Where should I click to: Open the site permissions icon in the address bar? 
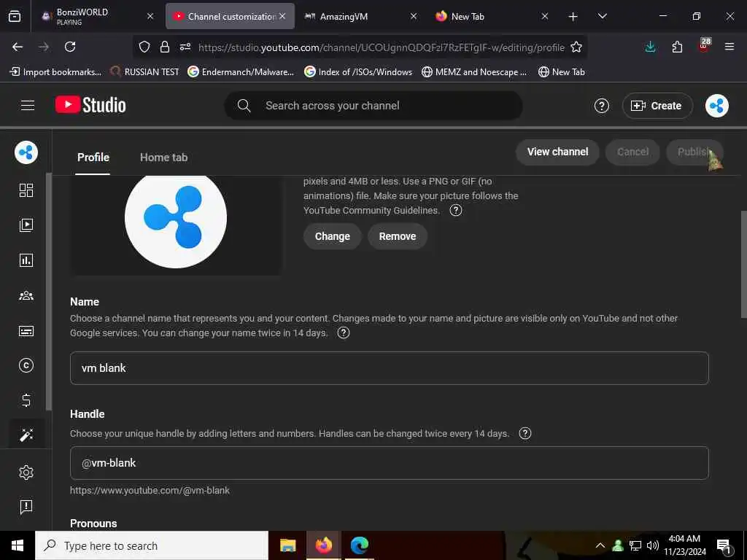[x=185, y=47]
